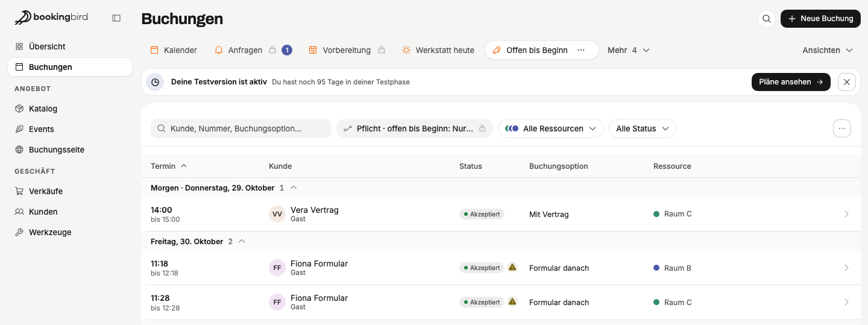Collapse the Morgen · Donnerstag, 29. Oktober group
Image resolution: width=868 pixels, height=325 pixels.
pos(294,188)
